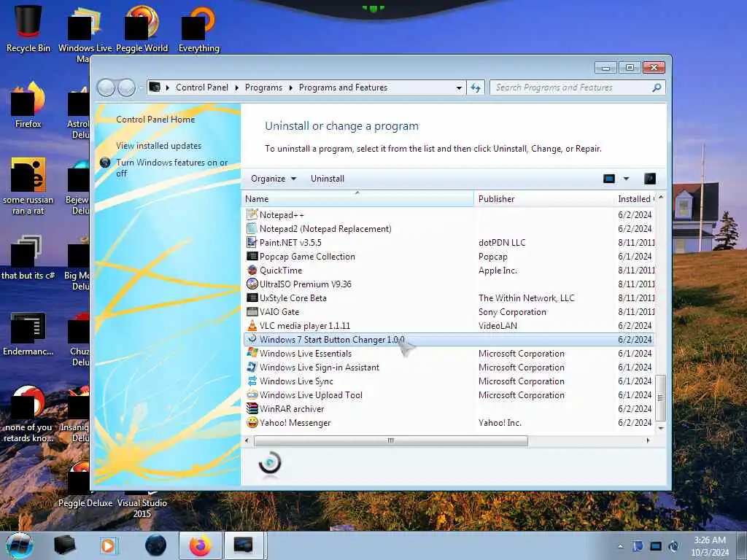The image size is (747, 560).
Task: Click the refresh button beside address bar
Action: 476,87
